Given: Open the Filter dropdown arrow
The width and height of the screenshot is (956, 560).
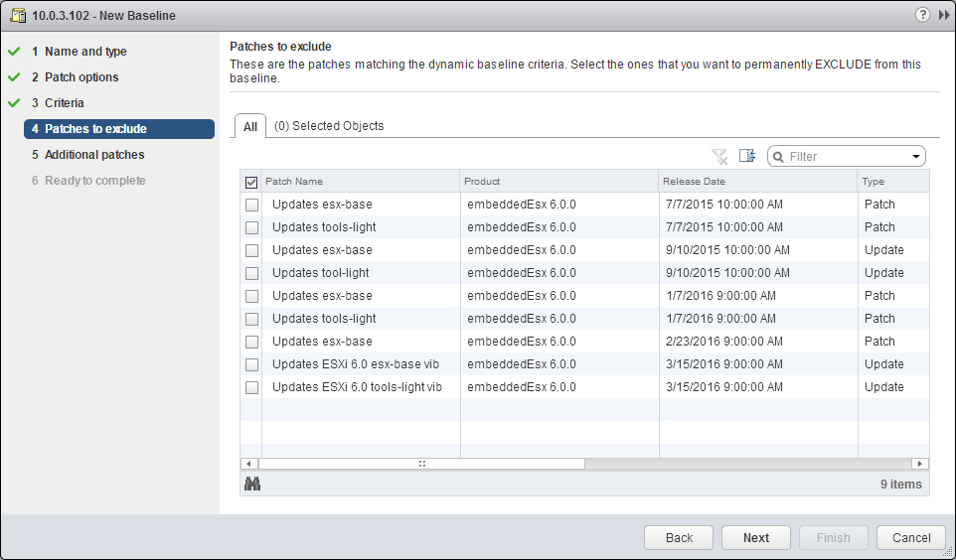Looking at the screenshot, I should tap(915, 157).
